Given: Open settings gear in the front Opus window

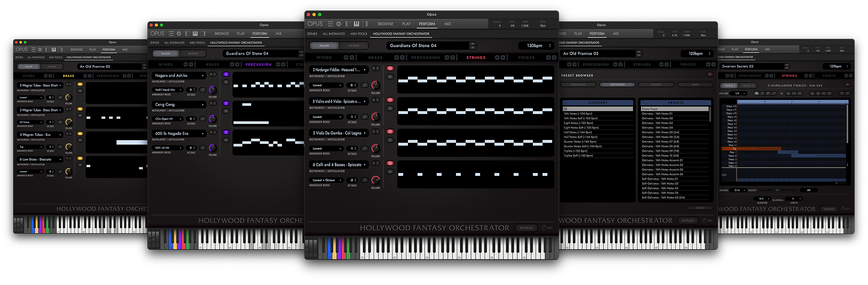Looking at the screenshot, I should coord(339,24).
